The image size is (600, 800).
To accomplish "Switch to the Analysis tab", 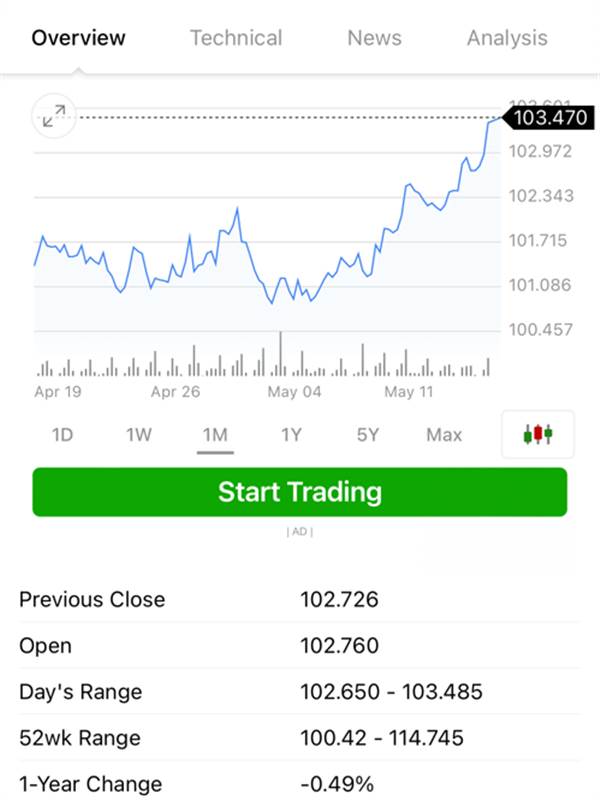I will point(507,38).
